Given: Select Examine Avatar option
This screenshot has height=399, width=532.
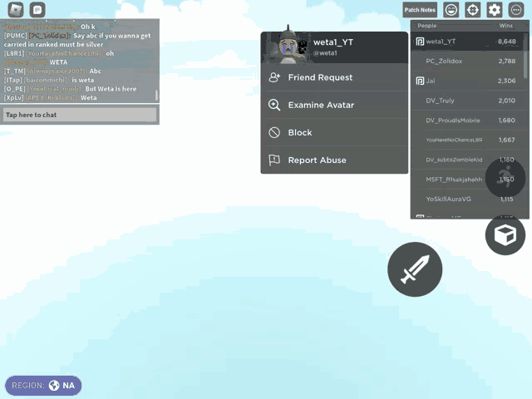Looking at the screenshot, I should [334, 105].
